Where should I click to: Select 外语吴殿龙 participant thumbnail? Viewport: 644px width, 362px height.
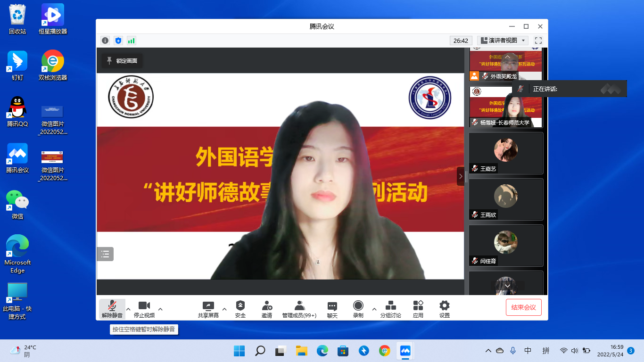(x=506, y=64)
